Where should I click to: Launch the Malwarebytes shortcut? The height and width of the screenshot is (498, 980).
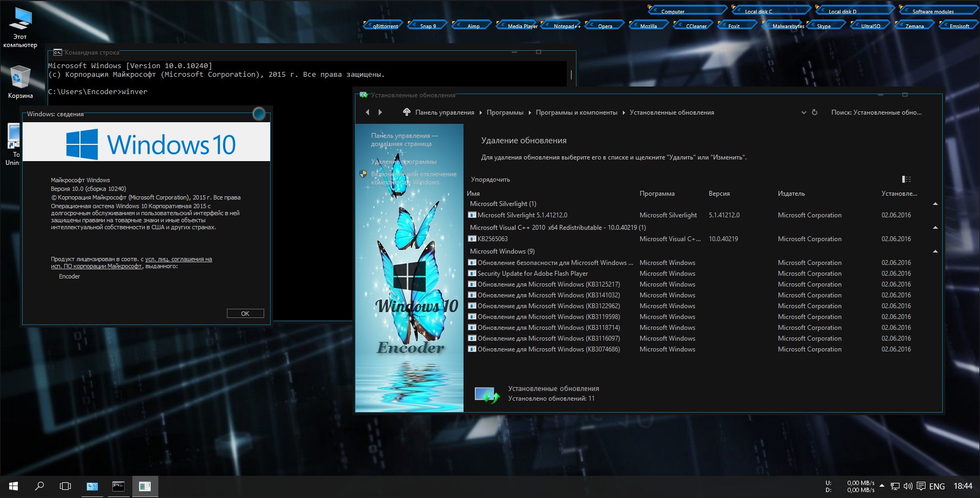(x=783, y=25)
